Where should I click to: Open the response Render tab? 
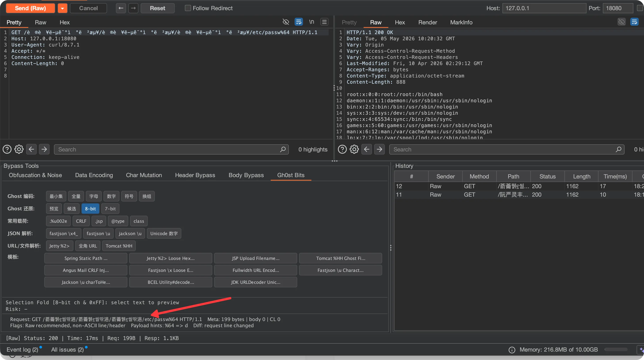[x=427, y=22]
